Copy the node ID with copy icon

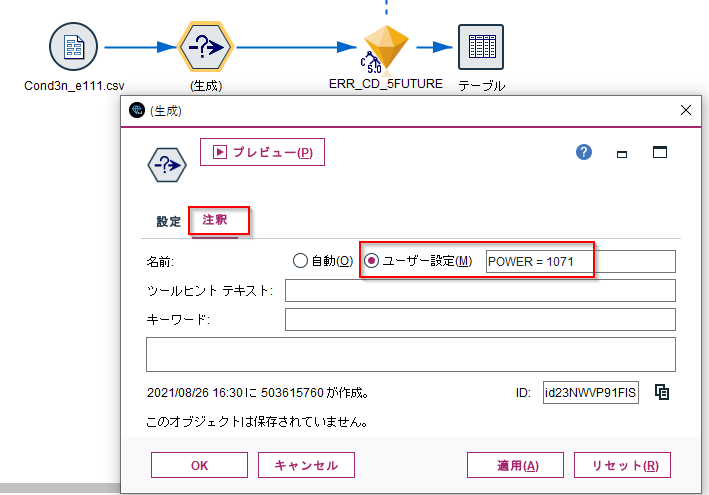[x=662, y=392]
